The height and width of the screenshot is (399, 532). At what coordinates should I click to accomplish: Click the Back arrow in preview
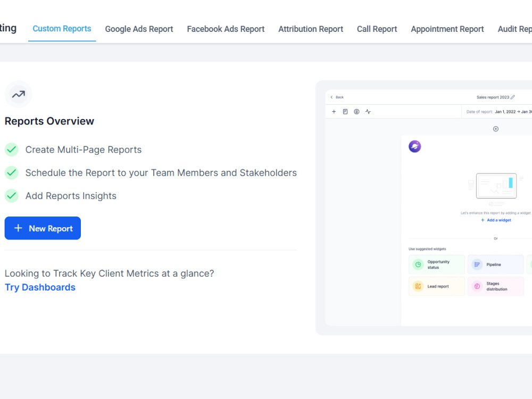pyautogui.click(x=332, y=97)
